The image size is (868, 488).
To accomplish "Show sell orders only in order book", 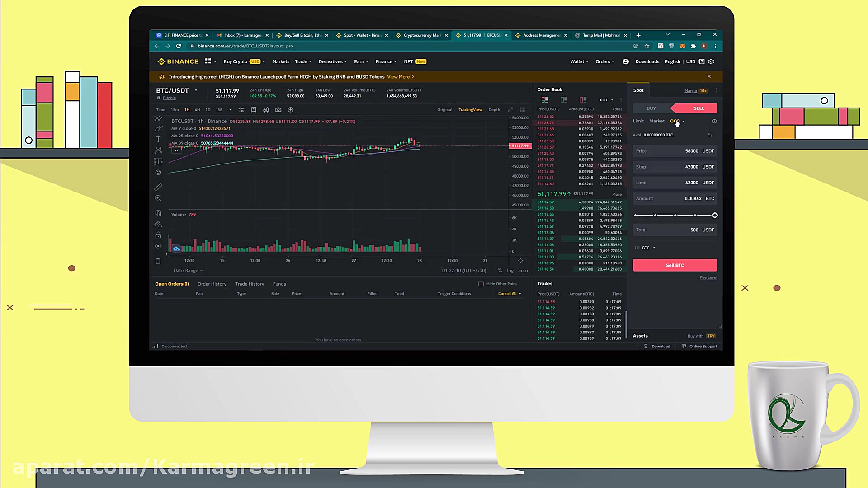I will 583,100.
